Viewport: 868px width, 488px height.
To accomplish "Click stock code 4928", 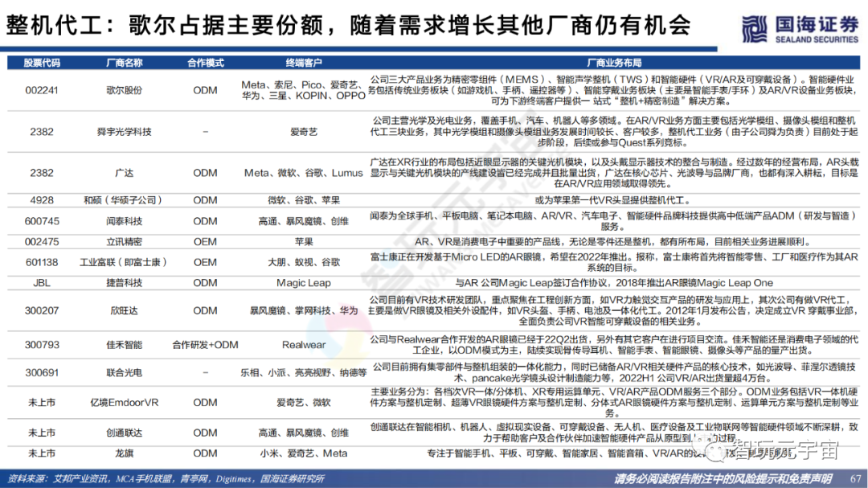I will coord(42,200).
